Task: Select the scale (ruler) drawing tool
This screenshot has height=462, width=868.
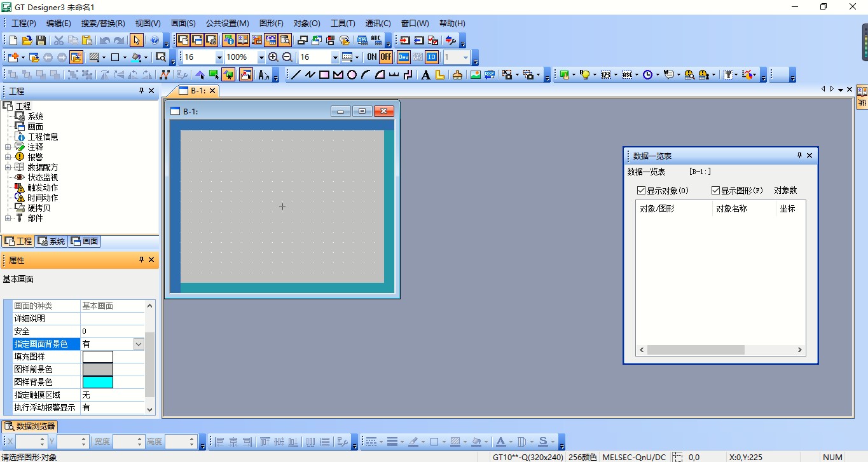Action: coord(394,75)
